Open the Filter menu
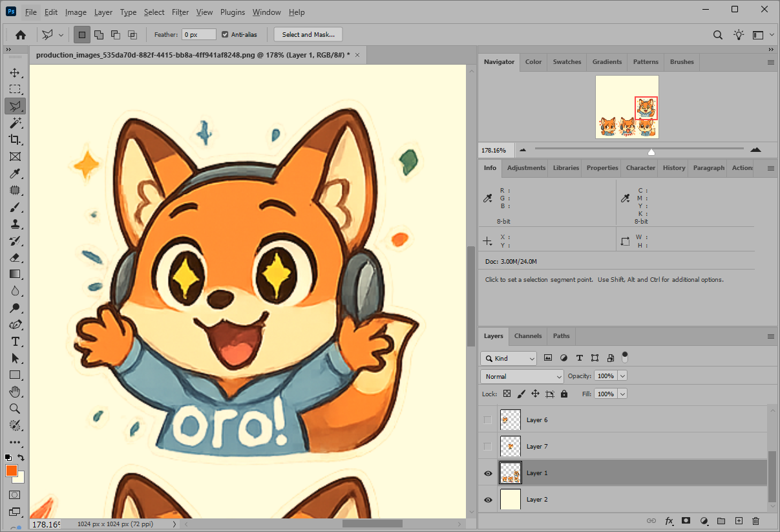The image size is (780, 532). point(180,12)
